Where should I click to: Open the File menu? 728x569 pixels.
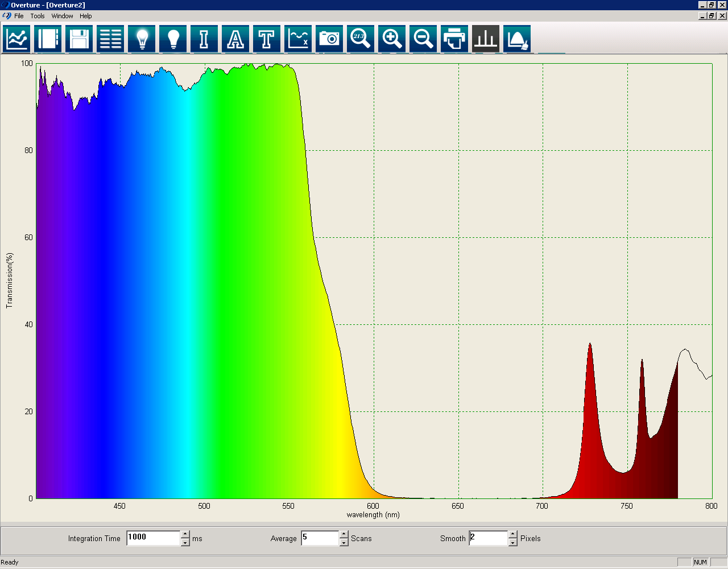point(19,16)
